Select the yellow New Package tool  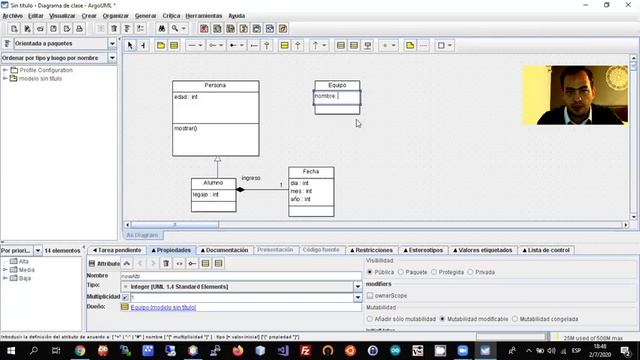(x=161, y=45)
